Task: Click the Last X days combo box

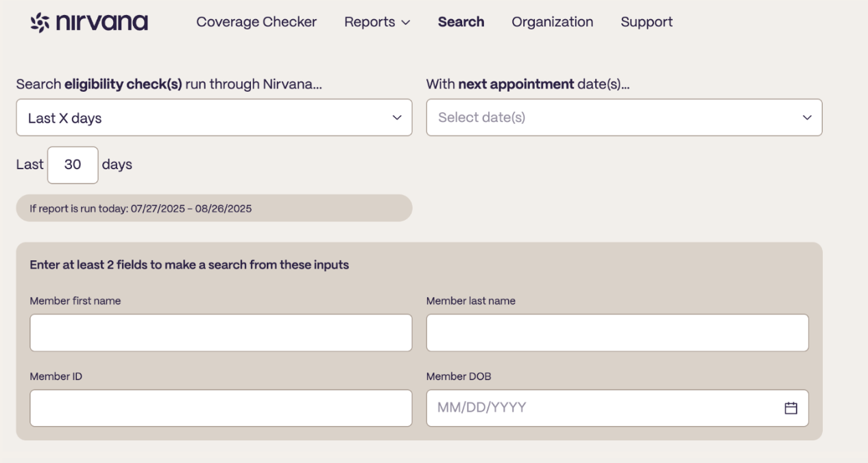Action: [x=214, y=118]
